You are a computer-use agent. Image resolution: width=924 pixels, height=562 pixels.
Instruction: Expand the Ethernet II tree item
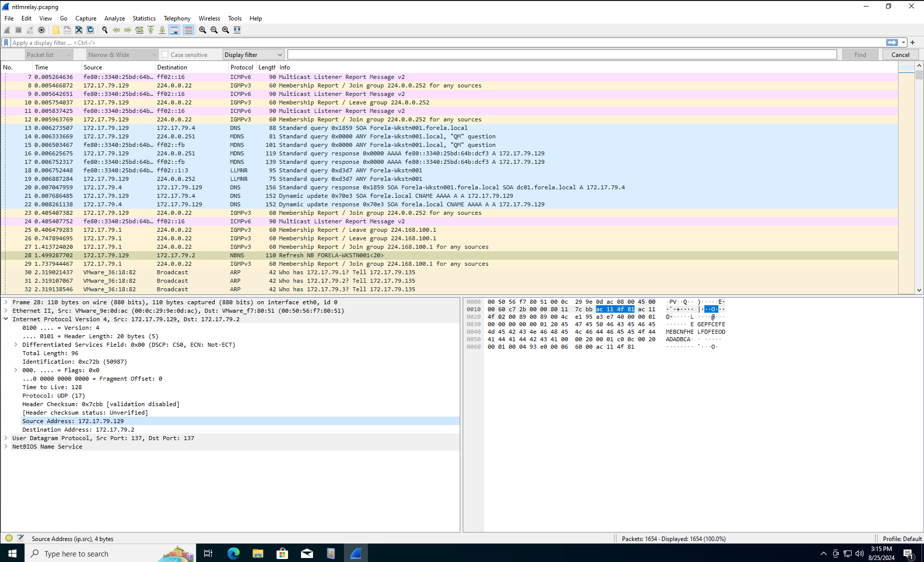click(6, 311)
